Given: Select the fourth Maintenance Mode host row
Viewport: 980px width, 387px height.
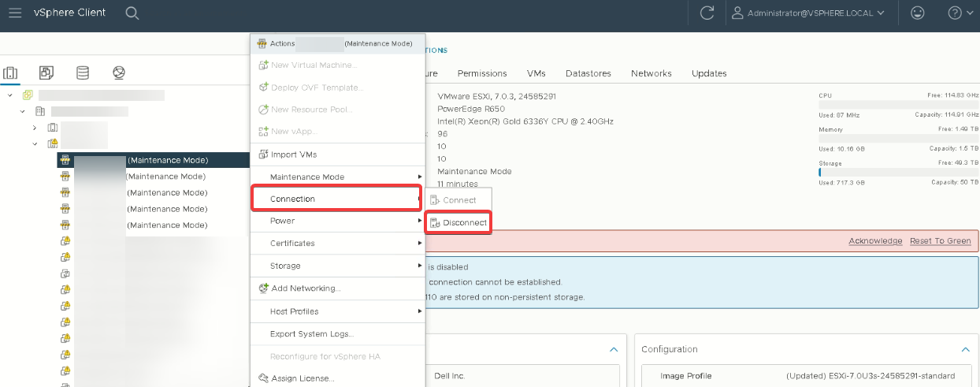Looking at the screenshot, I should tap(154, 209).
